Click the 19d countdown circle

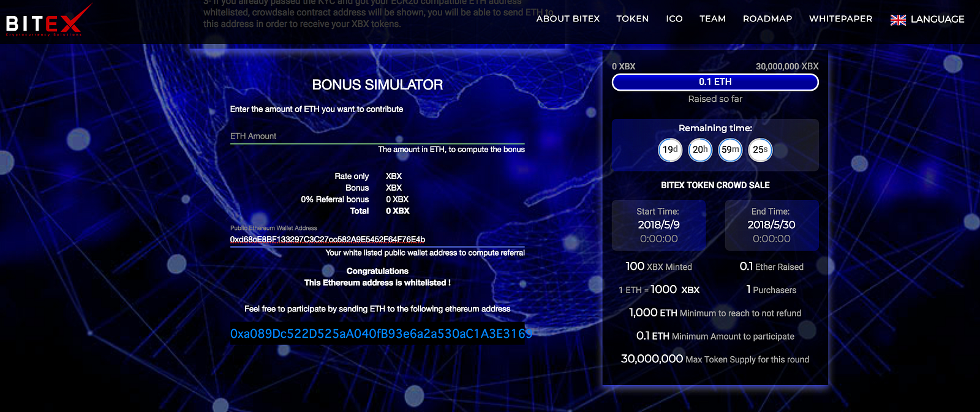670,150
